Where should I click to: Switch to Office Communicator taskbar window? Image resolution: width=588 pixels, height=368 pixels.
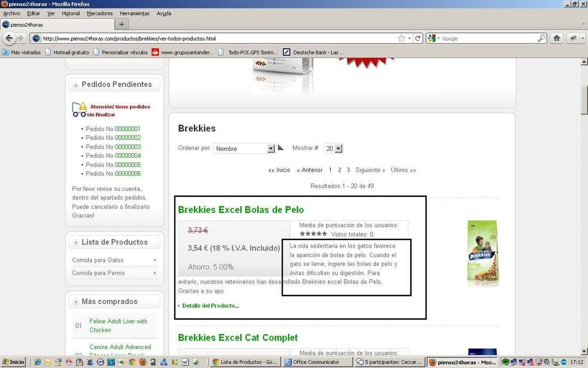[x=317, y=362]
